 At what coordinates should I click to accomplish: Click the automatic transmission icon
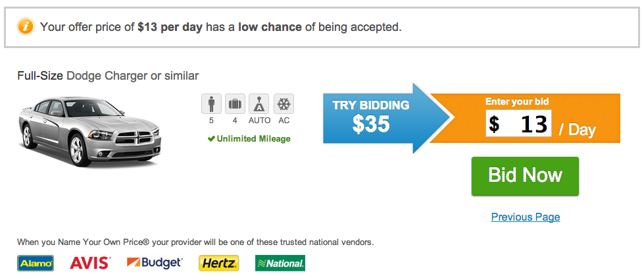tap(259, 104)
